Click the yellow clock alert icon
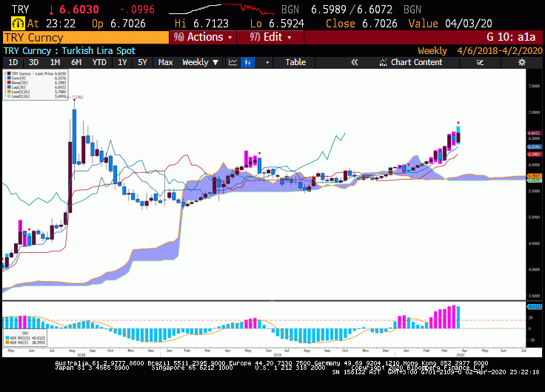The image size is (545, 392). [x=18, y=24]
